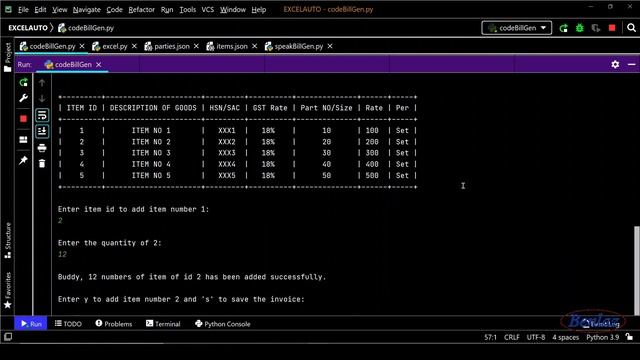Open the Refactor menu

[141, 9]
